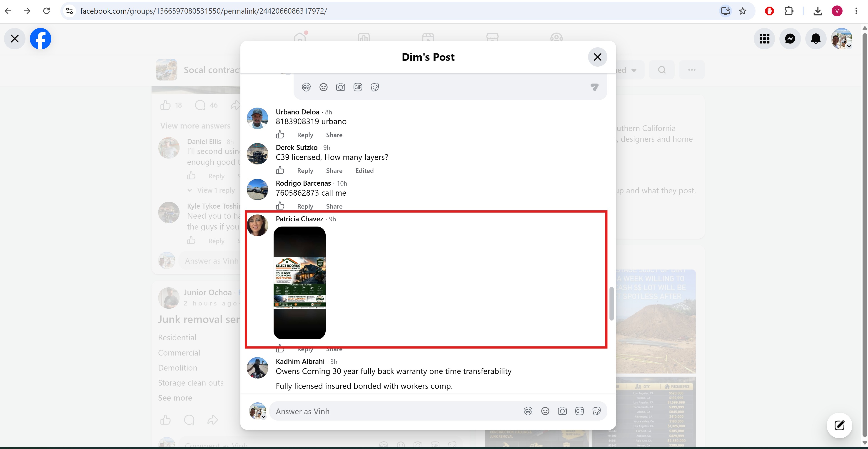Open Patricia Chavez's profile name
Screen dimensions: 868x449
pyautogui.click(x=299, y=219)
